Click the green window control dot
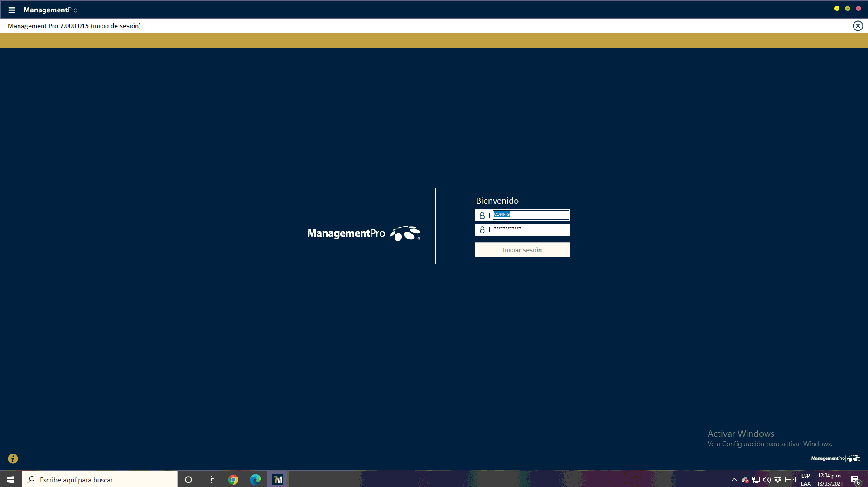Viewport: 868px width, 487px height. [x=848, y=9]
